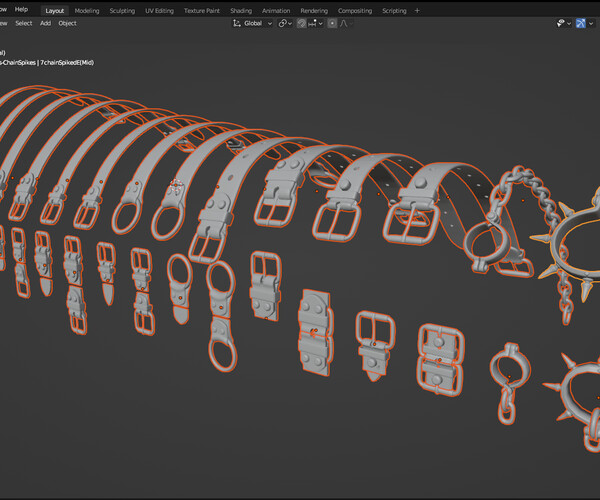Open the pivot point dropdown
600x500 pixels.
pos(285,23)
